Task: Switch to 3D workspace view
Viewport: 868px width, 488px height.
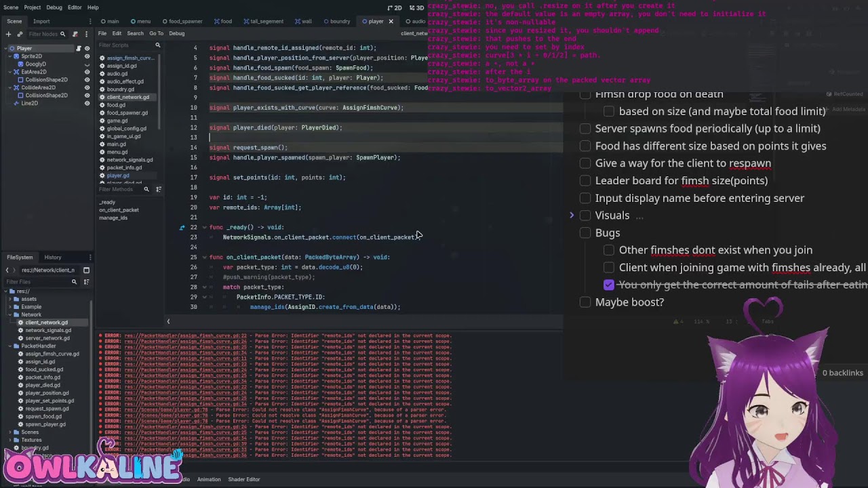Action: (x=416, y=7)
